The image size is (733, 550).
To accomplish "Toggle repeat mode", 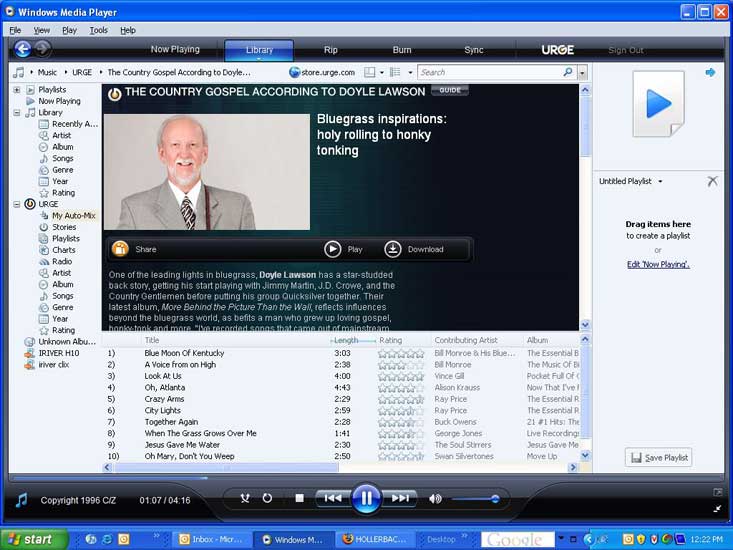I will 267,499.
